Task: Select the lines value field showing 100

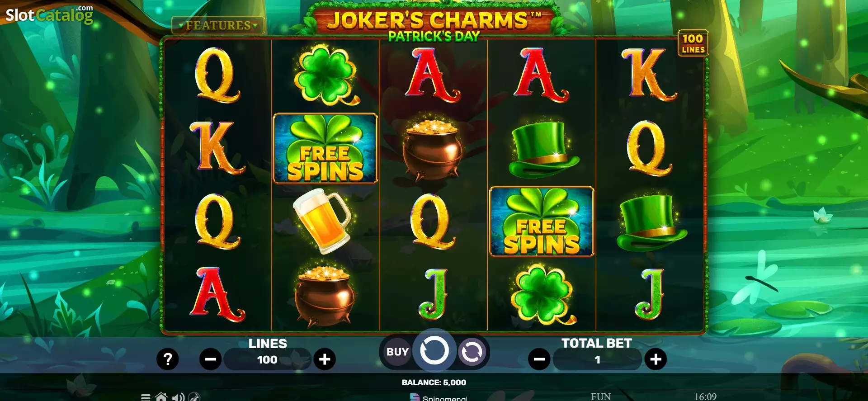Action: point(267,359)
